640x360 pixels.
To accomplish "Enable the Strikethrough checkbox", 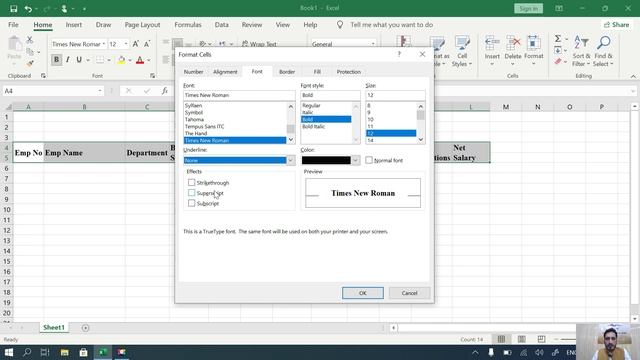I will pyautogui.click(x=191, y=182).
